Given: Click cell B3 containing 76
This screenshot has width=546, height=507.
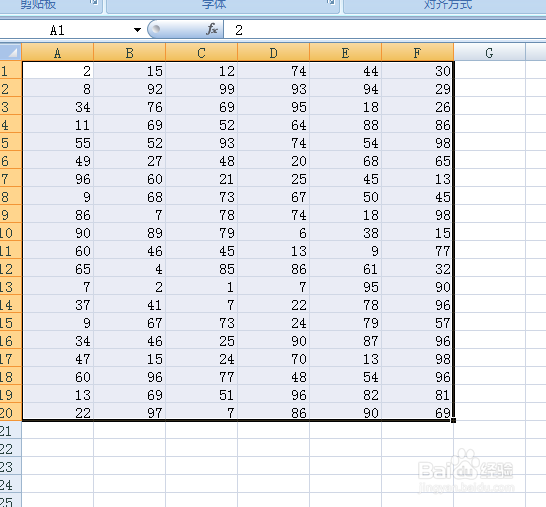Looking at the screenshot, I should (130, 107).
